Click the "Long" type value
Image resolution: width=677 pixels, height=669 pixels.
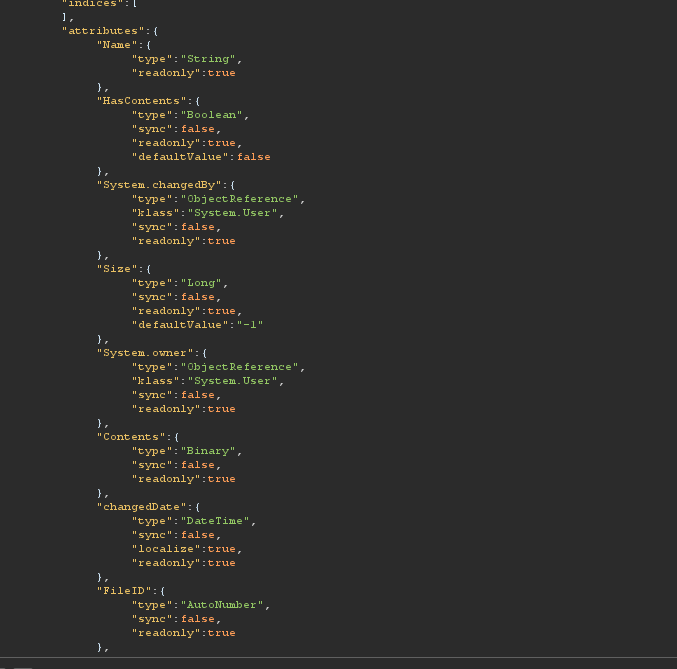(x=204, y=283)
